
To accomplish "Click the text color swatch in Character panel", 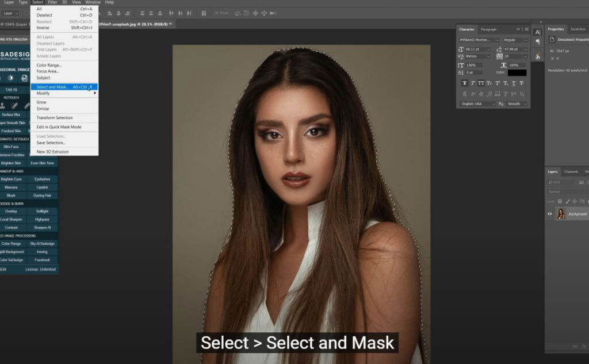I will click(516, 72).
